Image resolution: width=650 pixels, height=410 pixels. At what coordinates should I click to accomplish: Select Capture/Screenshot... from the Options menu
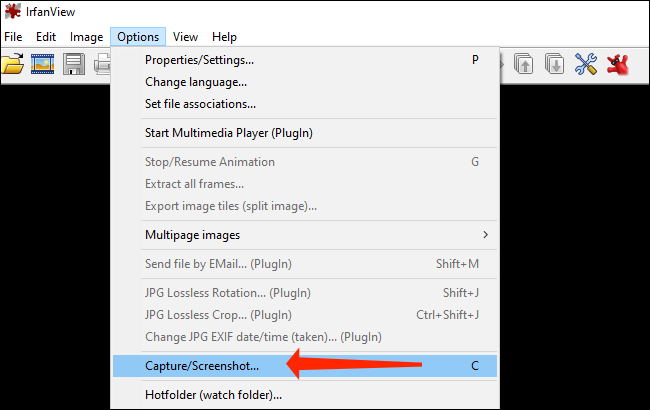(202, 366)
